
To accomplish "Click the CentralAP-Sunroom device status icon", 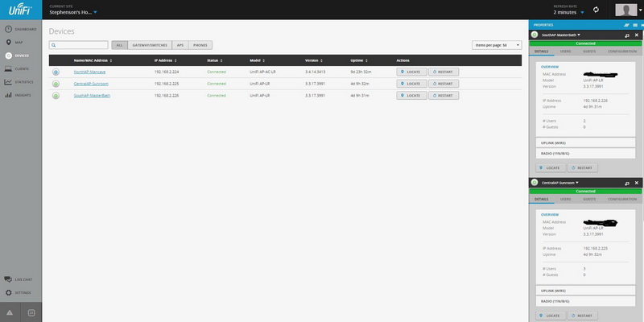I will [56, 84].
